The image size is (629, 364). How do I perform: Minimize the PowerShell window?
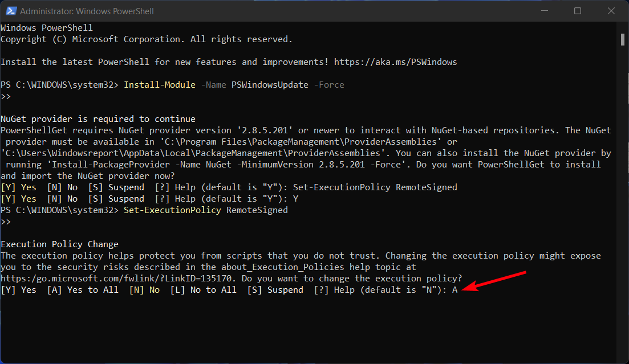(x=546, y=11)
